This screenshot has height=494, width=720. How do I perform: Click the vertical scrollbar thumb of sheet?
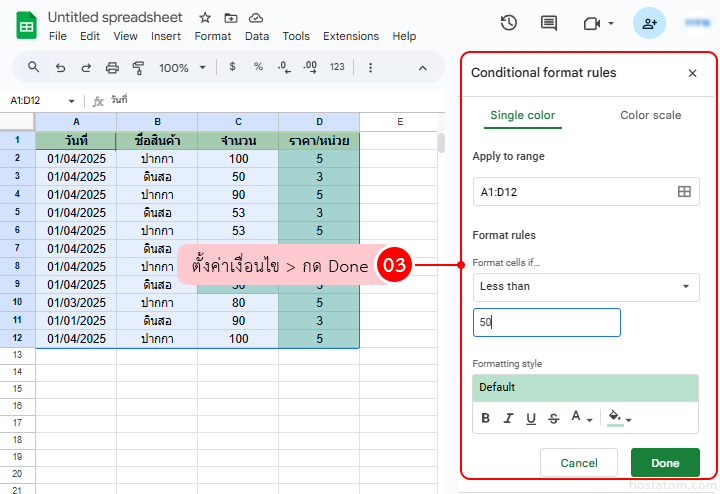441,143
